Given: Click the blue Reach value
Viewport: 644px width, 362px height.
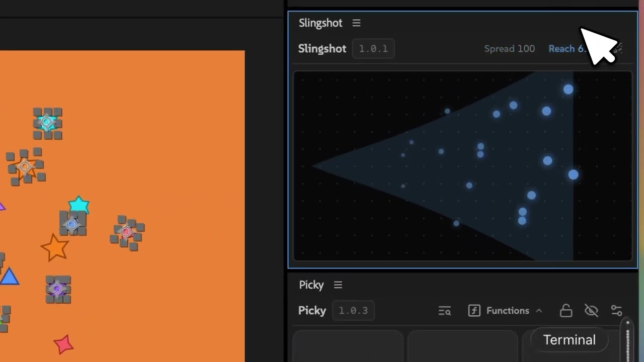Looking at the screenshot, I should point(568,49).
